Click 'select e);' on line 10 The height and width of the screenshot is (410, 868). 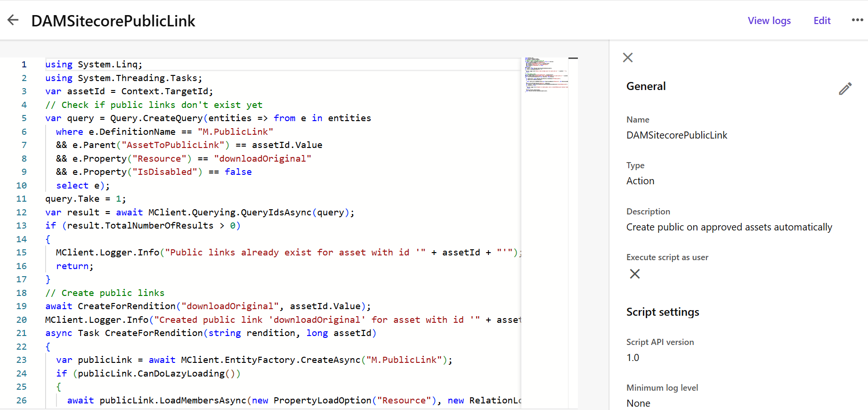(x=83, y=186)
